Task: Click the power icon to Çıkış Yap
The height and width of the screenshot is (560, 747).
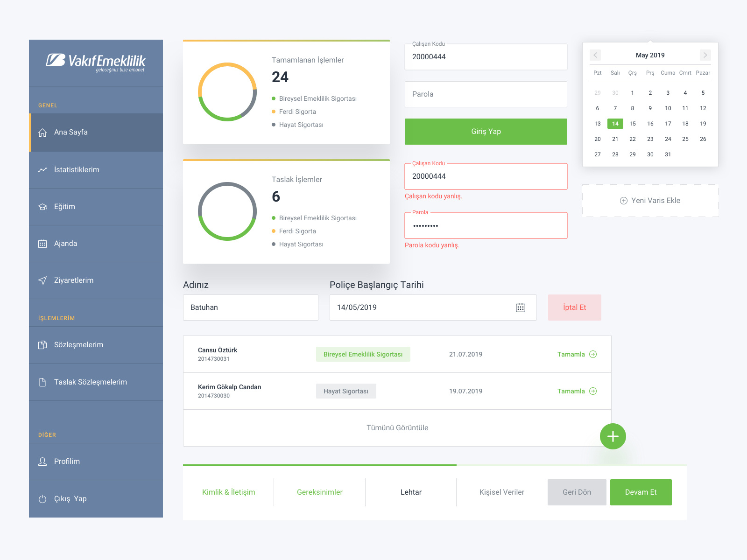Action: pos(42,498)
